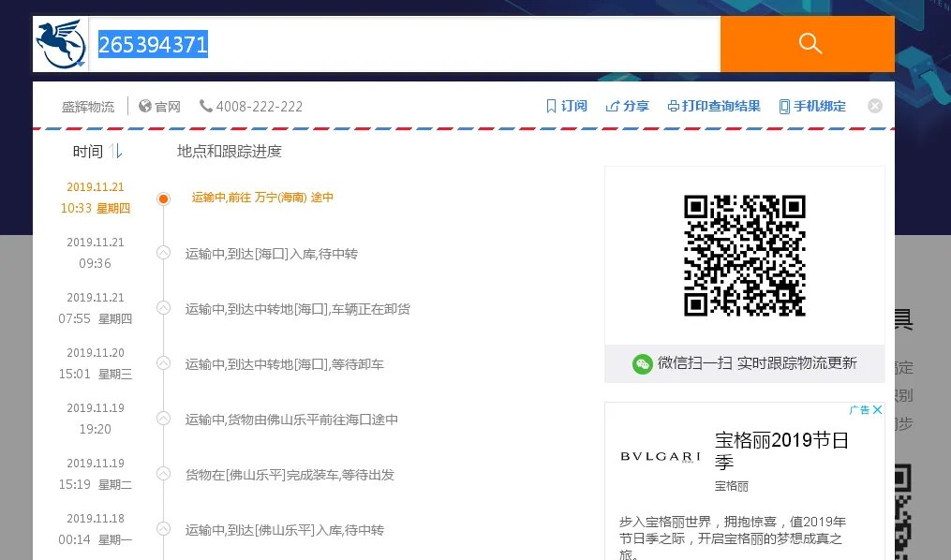Click timestamp 2019.11.18 00:14 星期一
The image size is (951, 560).
tap(96, 528)
